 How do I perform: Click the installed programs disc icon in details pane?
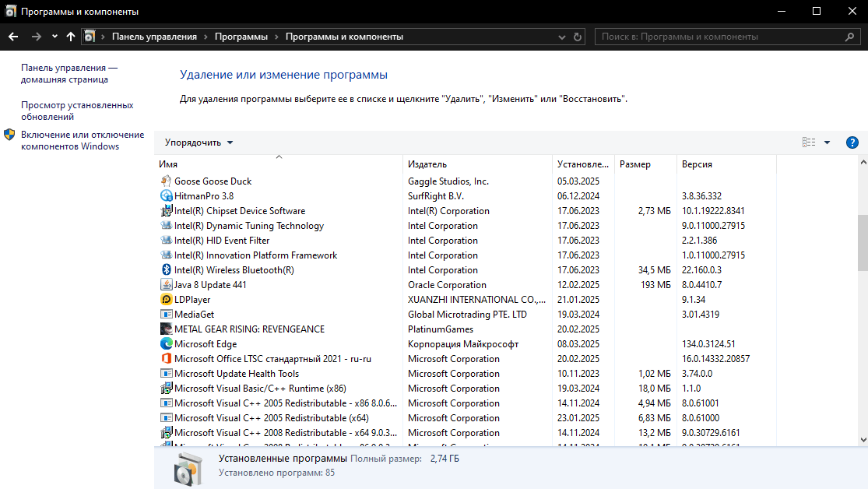[x=188, y=469]
